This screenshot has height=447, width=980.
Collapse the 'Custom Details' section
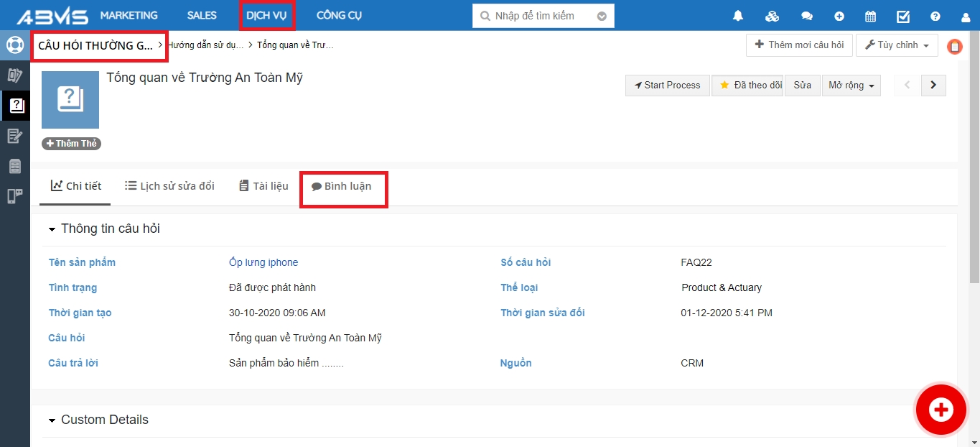[x=52, y=420]
